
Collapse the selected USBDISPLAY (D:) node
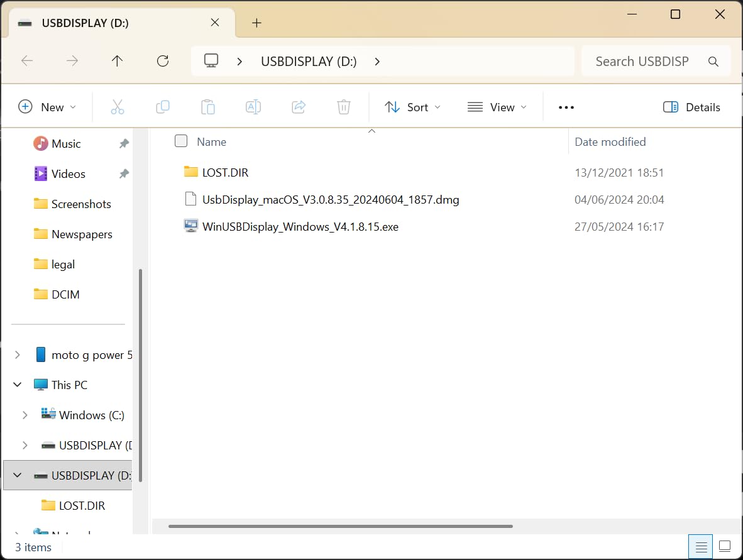[x=17, y=475]
